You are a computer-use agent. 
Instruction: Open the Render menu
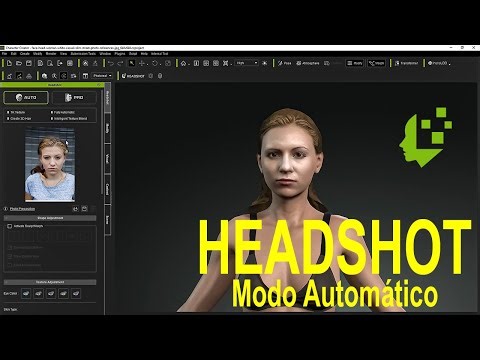(51, 54)
